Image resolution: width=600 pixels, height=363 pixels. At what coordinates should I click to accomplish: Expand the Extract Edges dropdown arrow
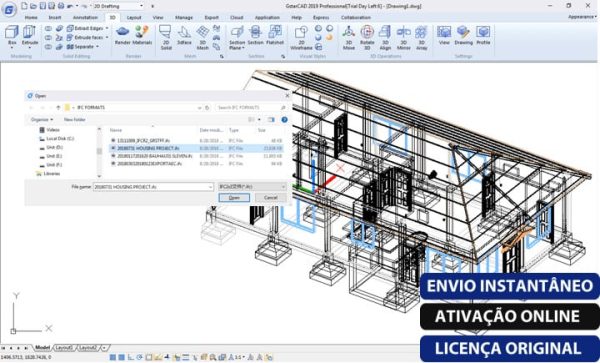(107, 28)
